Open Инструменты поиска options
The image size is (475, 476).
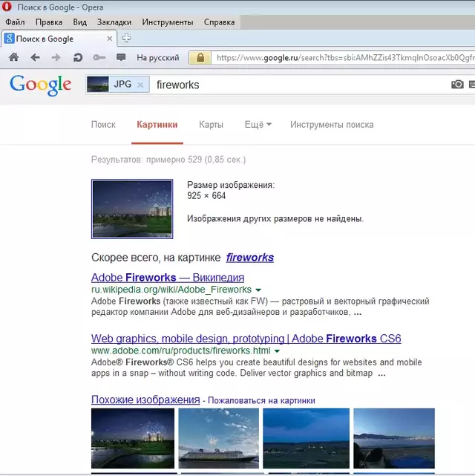[x=332, y=125]
